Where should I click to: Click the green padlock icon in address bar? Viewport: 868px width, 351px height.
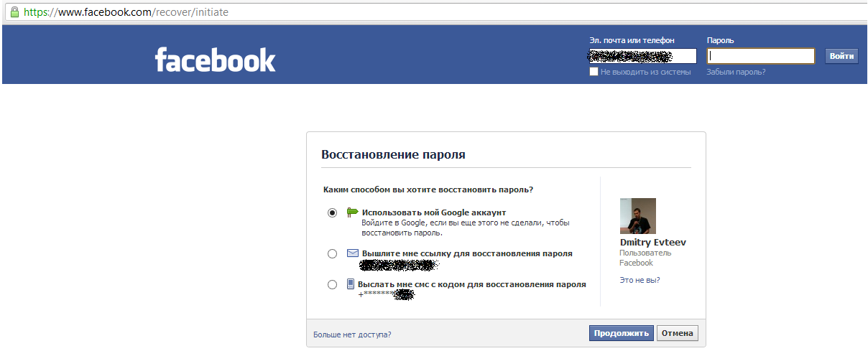click(14, 12)
